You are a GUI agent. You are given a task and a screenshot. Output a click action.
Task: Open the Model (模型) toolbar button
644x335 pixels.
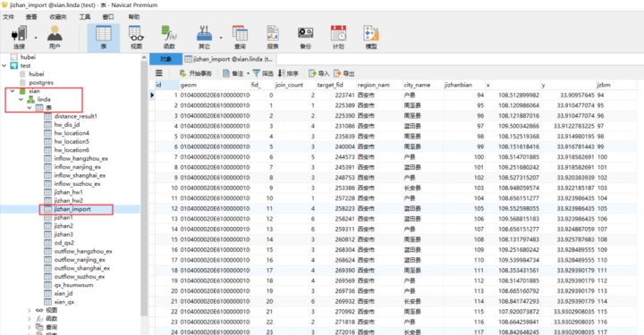coord(371,38)
